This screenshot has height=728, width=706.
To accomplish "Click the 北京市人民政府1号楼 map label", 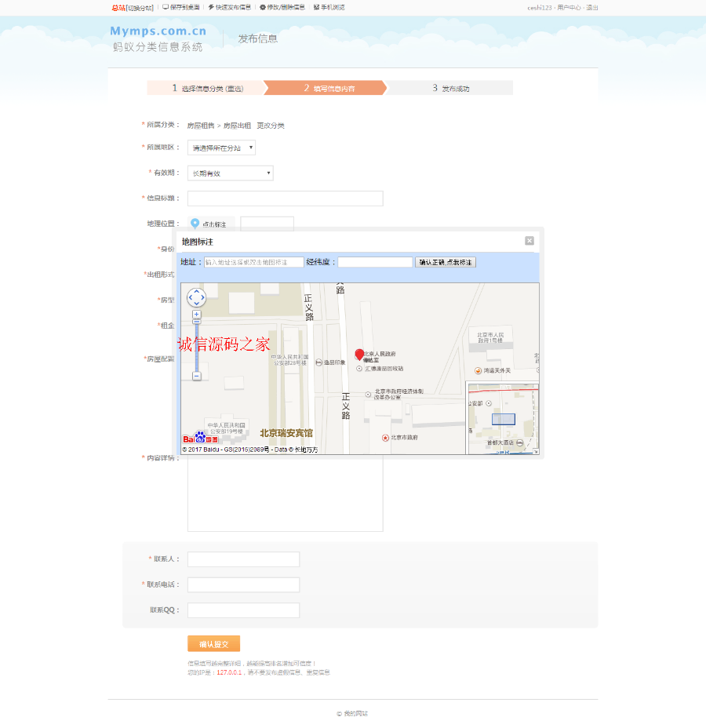I will click(x=490, y=337).
